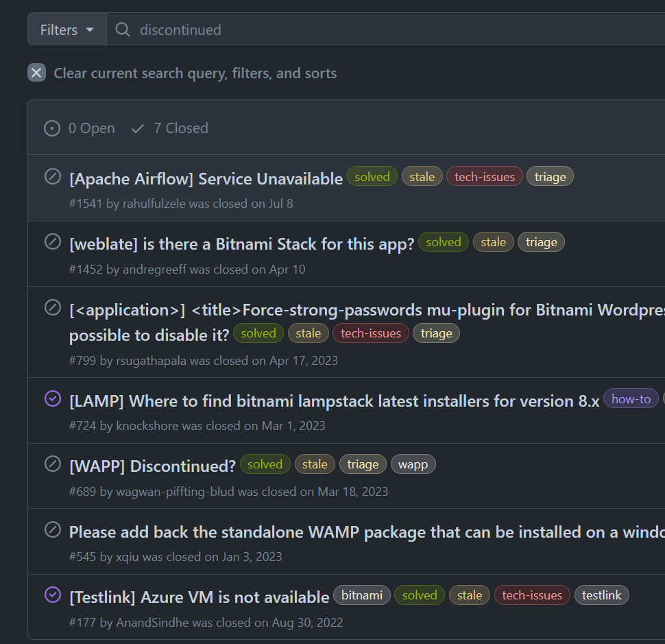The image size is (665, 644).
Task: Open the Filters dropdown
Action: coord(67,29)
